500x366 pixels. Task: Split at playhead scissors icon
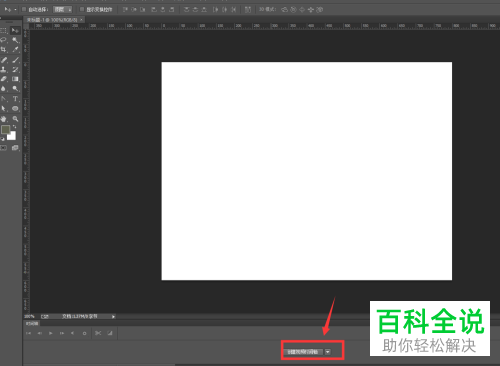[x=98, y=333]
